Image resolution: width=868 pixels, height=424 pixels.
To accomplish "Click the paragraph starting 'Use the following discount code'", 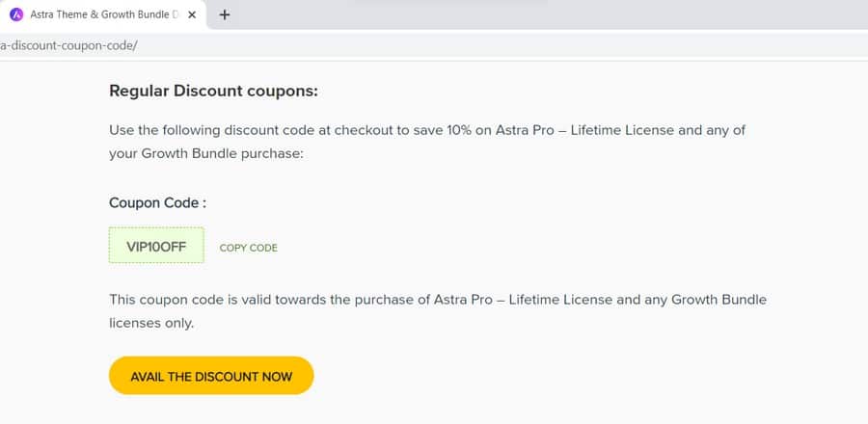I will click(427, 142).
